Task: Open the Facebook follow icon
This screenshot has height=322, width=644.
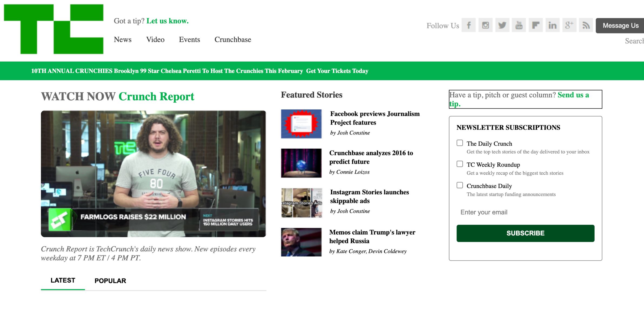Action: (x=469, y=25)
